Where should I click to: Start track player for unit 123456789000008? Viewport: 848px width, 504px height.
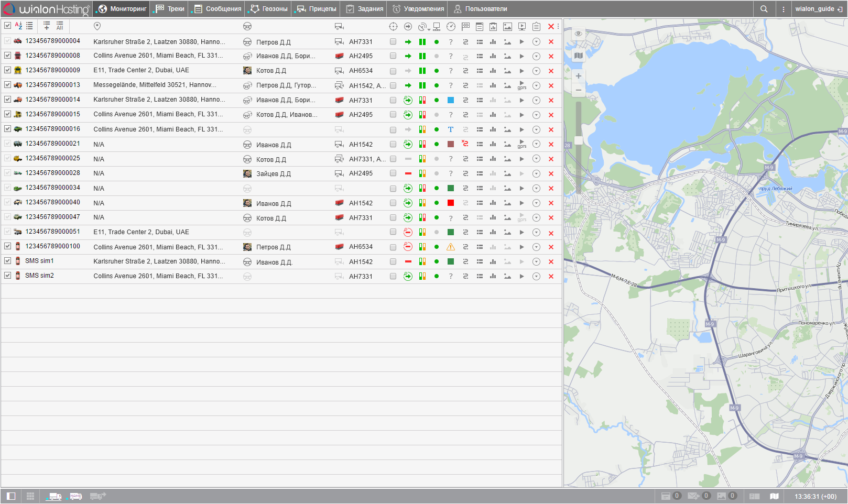tap(521, 56)
